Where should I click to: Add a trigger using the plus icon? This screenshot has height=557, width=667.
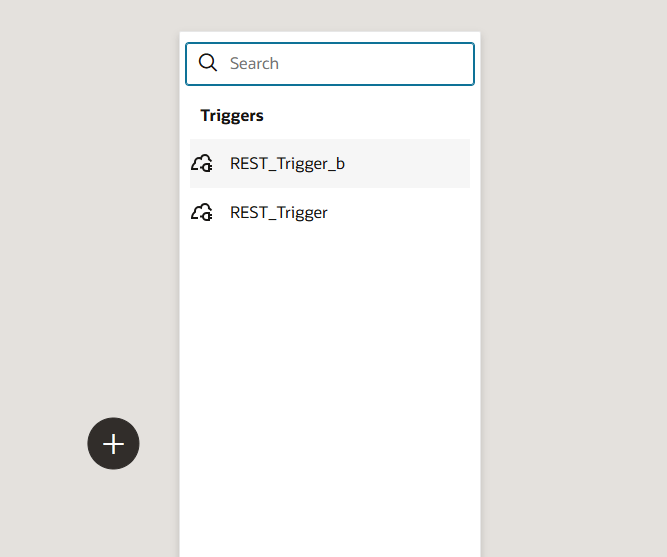[113, 443]
